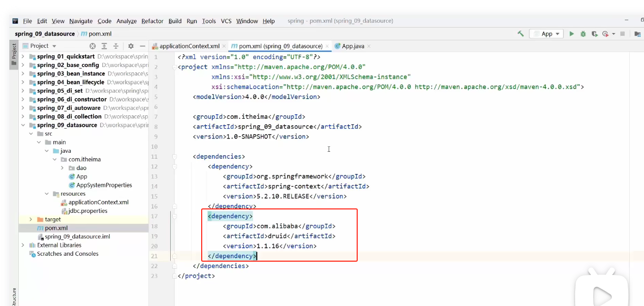Click the Build project hammer icon
The image size is (644, 306).
[521, 34]
